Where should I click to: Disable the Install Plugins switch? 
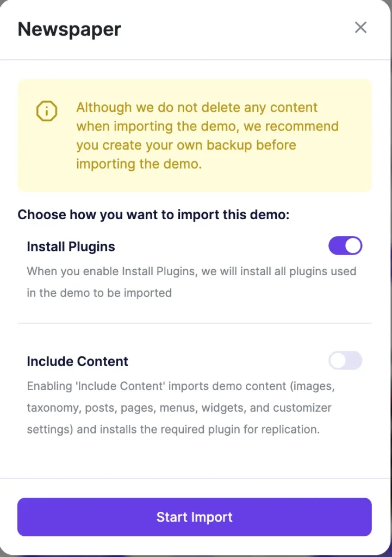345,246
